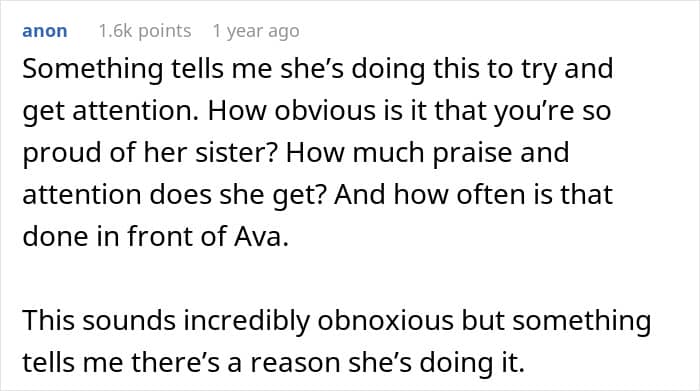This screenshot has height=391, width=700.
Task: Click the line 'attention does she get?'
Action: (x=173, y=195)
